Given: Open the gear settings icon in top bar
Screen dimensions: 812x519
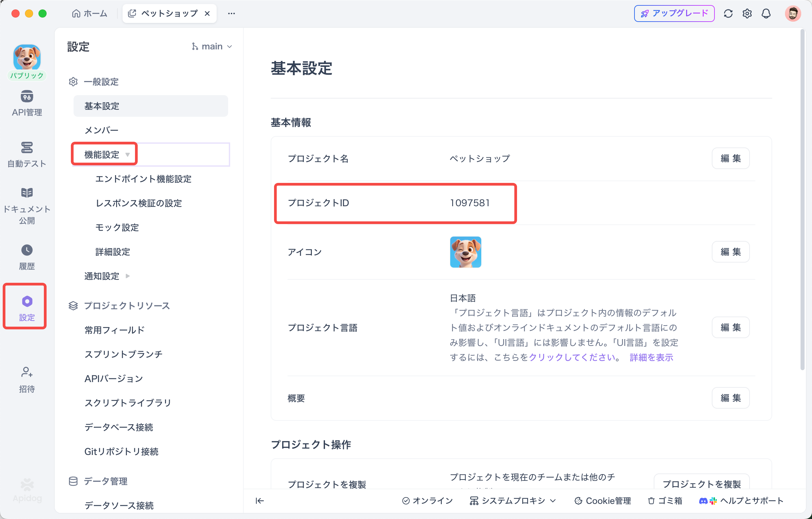Looking at the screenshot, I should [x=747, y=13].
